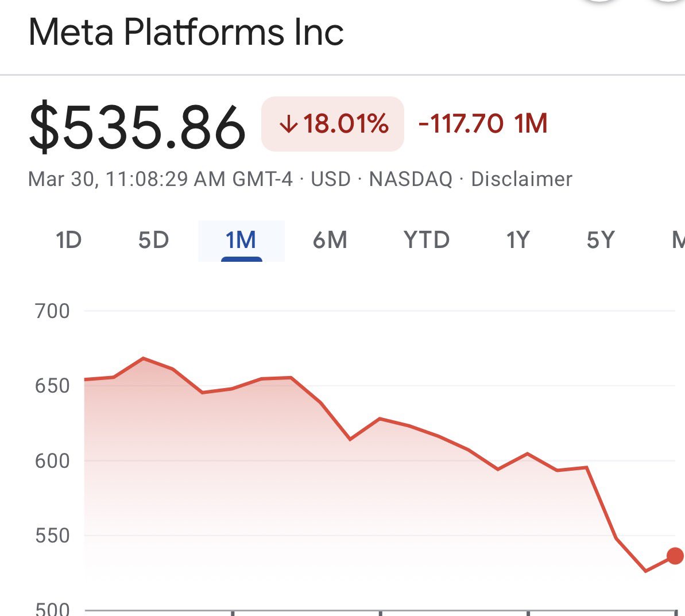The height and width of the screenshot is (616, 685).
Task: Click the active 1M range tab
Action: coord(241,240)
